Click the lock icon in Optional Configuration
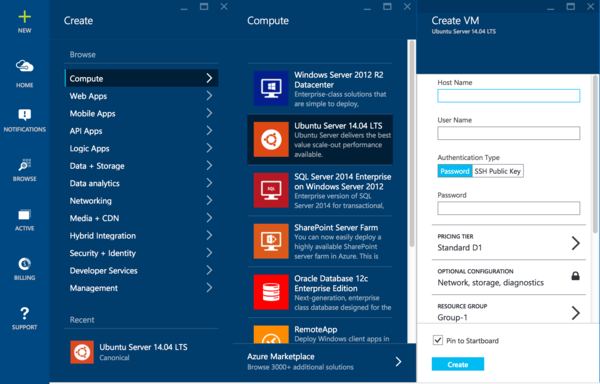600x384 pixels. pyautogui.click(x=575, y=276)
